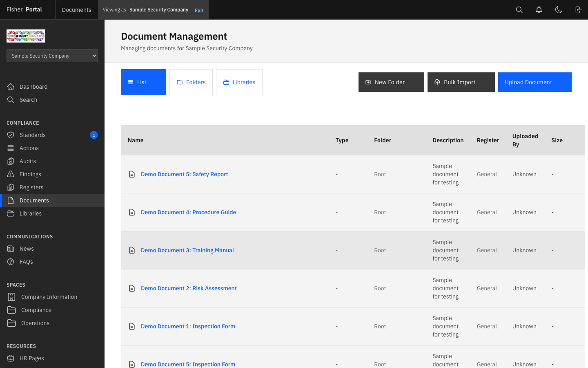The width and height of the screenshot is (588, 368).
Task: Switch to the Folders view tab
Action: [191, 82]
